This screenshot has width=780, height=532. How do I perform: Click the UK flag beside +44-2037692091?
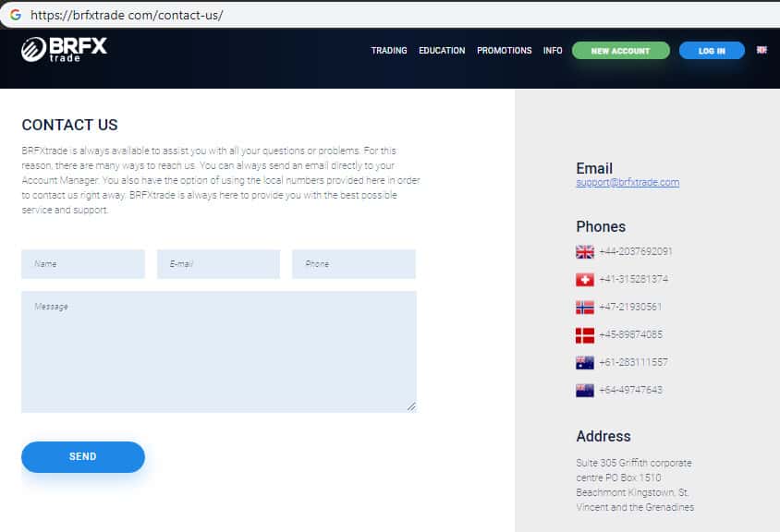point(584,252)
